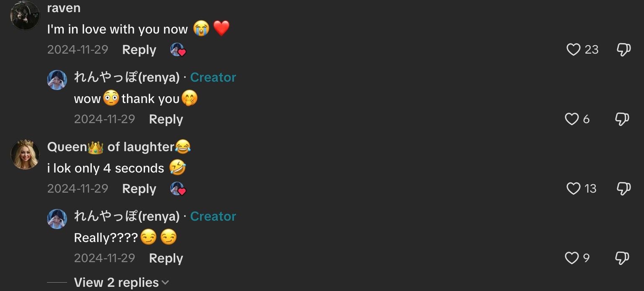Image resolution: width=644 pixels, height=291 pixels.
Task: Open Queen of laughter username link
Action: [x=119, y=147]
